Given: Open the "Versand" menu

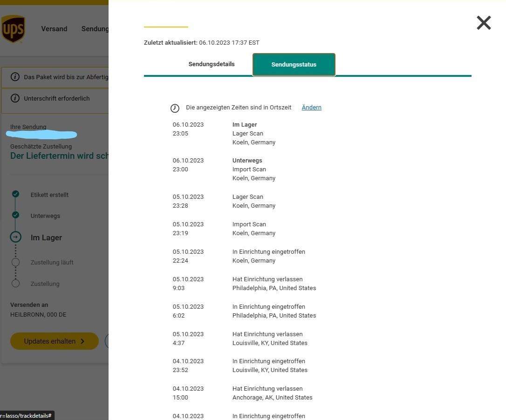Looking at the screenshot, I should (x=54, y=29).
